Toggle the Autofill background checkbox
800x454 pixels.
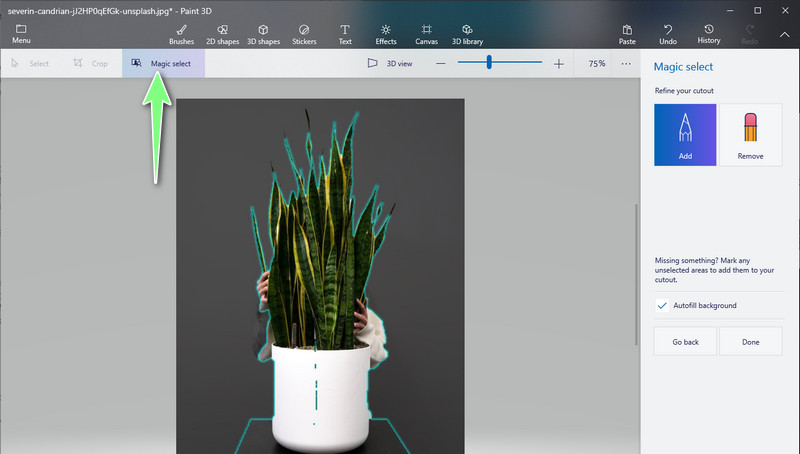[x=662, y=305]
